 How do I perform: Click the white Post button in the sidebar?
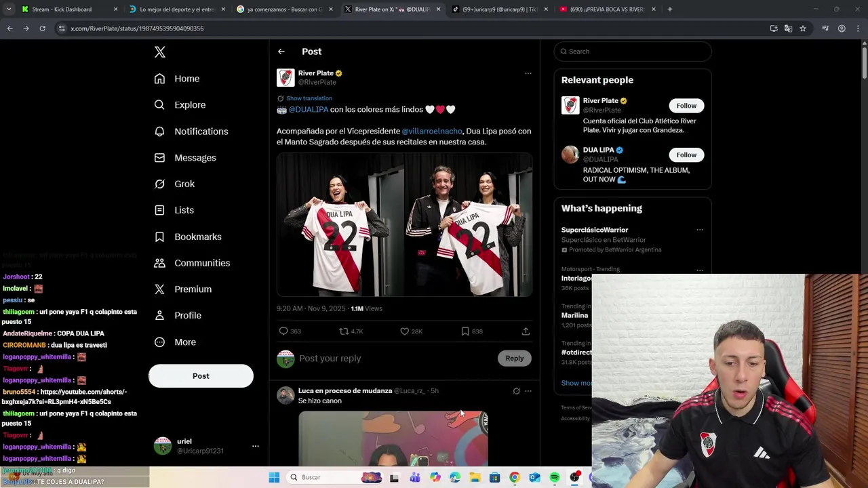point(201,376)
